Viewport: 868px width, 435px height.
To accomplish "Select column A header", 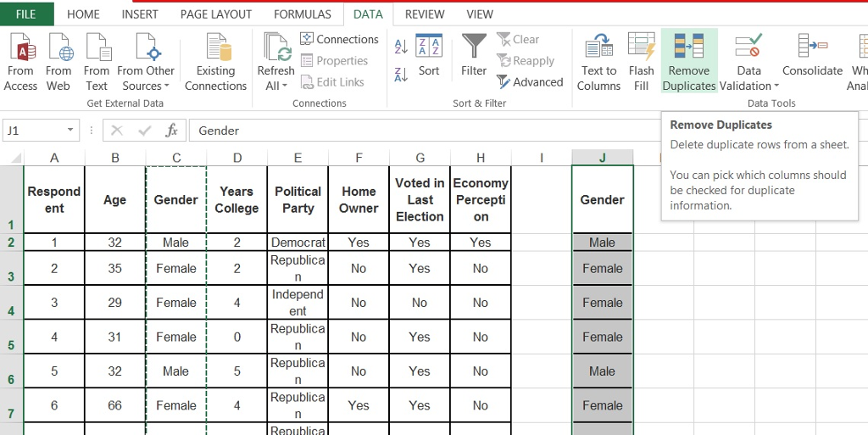I will 54,158.
